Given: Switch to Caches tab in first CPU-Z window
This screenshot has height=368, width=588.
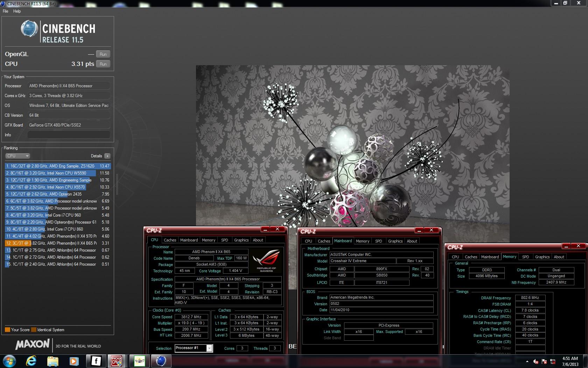Looking at the screenshot, I should [170, 240].
